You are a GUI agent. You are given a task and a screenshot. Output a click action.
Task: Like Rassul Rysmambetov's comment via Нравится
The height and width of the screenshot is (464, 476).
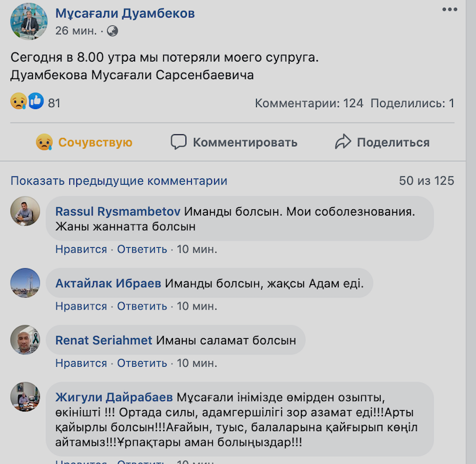81,249
